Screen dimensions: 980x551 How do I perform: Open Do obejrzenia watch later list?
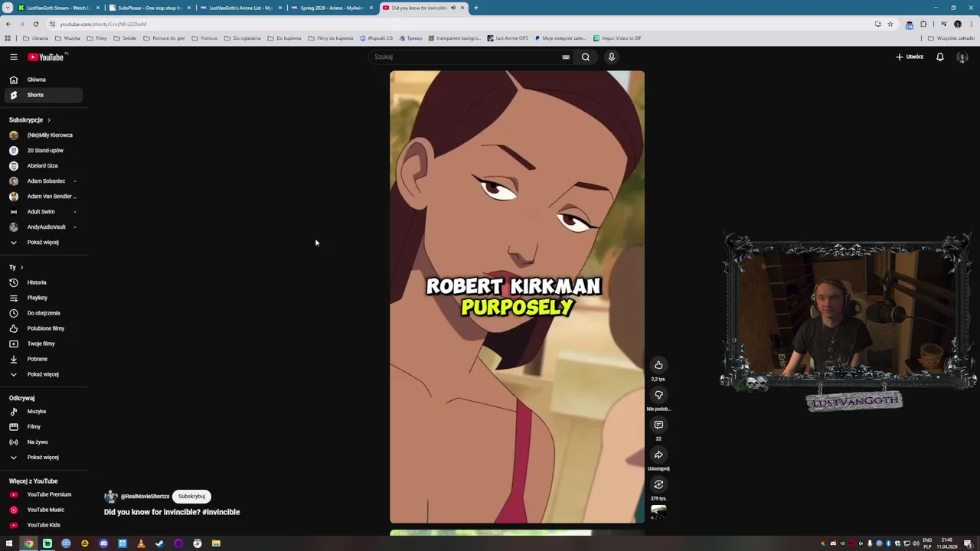(x=42, y=313)
